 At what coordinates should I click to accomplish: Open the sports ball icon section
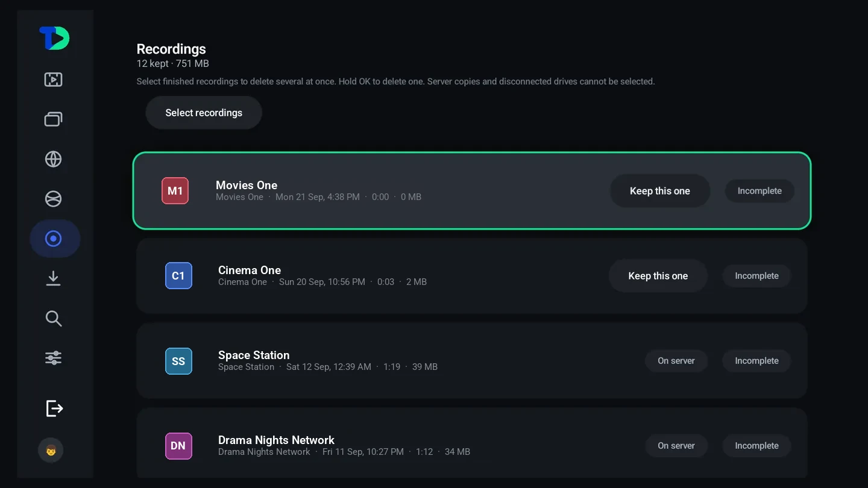coord(54,199)
